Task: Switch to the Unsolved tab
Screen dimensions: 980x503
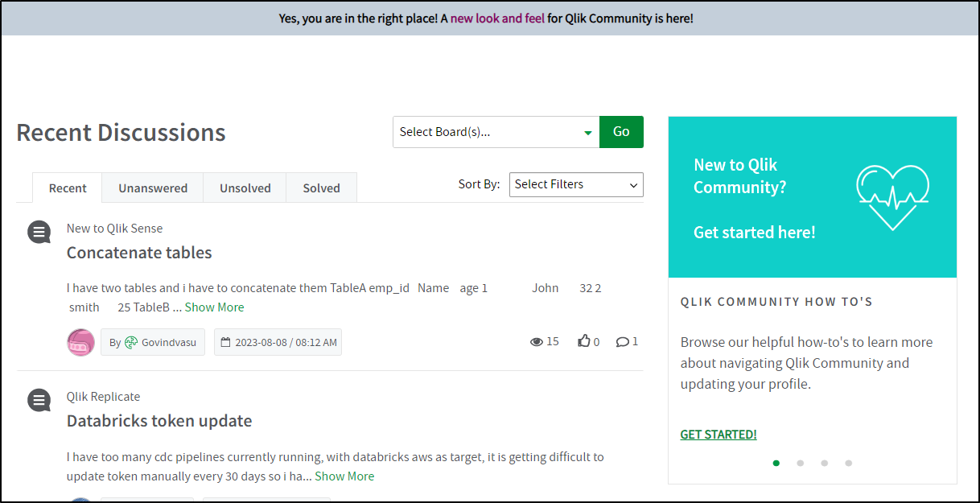Action: point(245,188)
